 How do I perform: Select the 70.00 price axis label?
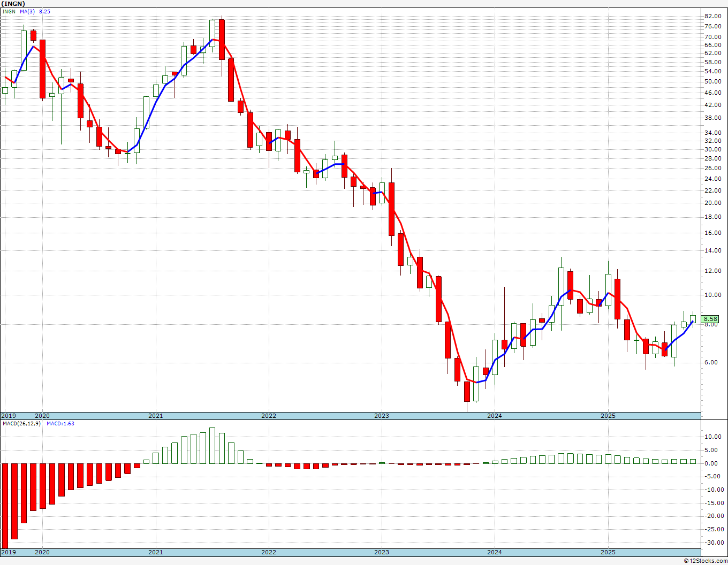(712, 37)
